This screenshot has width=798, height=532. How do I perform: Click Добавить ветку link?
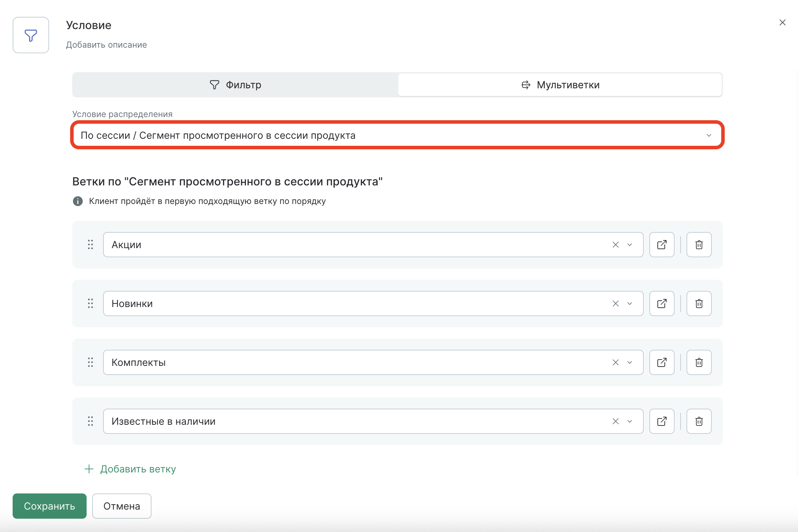pos(130,469)
